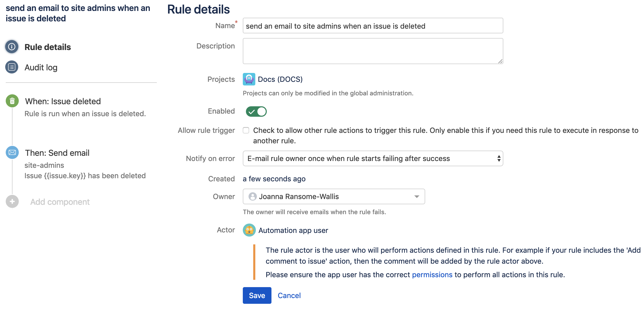The height and width of the screenshot is (309, 644).
Task: Open the Notify on error dropdown
Action: pyautogui.click(x=373, y=158)
